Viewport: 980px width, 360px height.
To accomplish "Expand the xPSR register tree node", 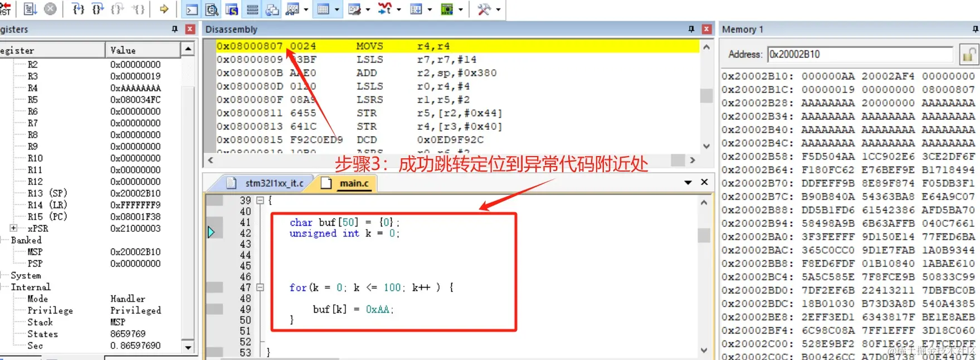I will (x=14, y=228).
